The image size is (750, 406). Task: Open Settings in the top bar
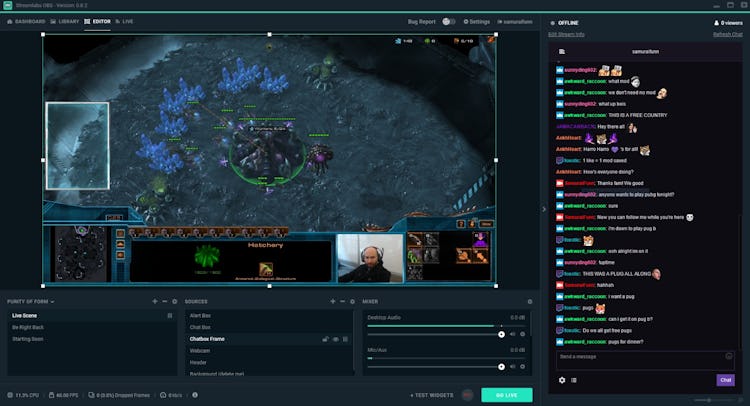click(x=477, y=22)
